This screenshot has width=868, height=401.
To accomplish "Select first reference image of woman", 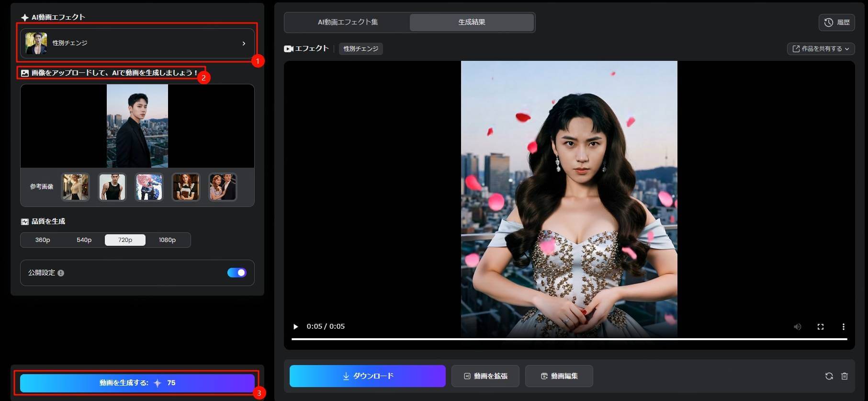I will pos(76,186).
